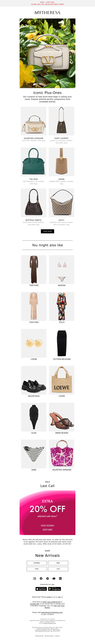Click the black SHOP NOW button
The height and width of the screenshot is (644, 95).
tap(47, 231)
